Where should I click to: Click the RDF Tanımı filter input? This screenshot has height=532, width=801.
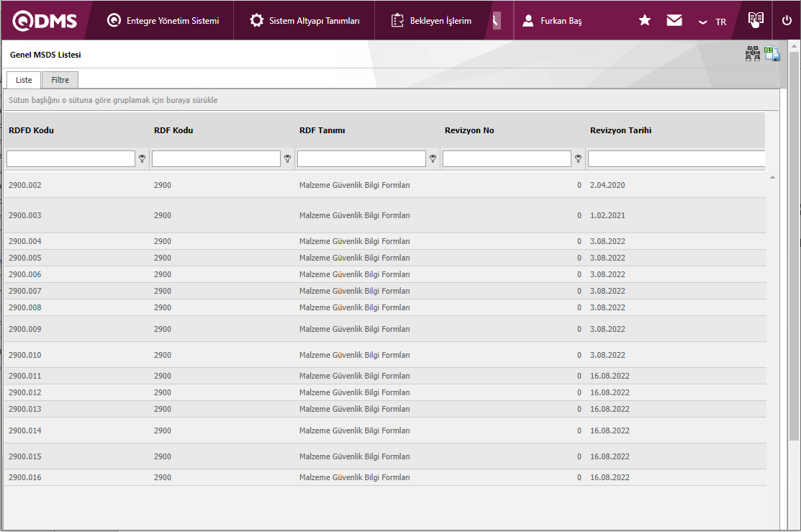[x=361, y=159]
